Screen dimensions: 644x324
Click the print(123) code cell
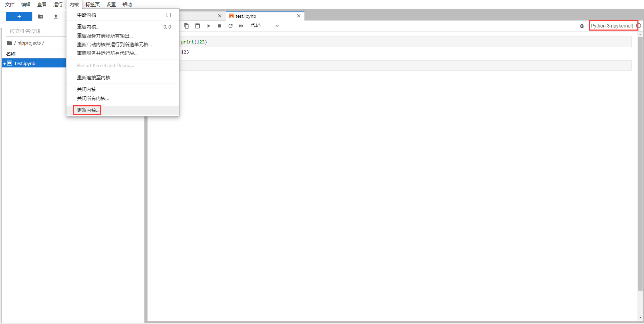tap(405, 42)
